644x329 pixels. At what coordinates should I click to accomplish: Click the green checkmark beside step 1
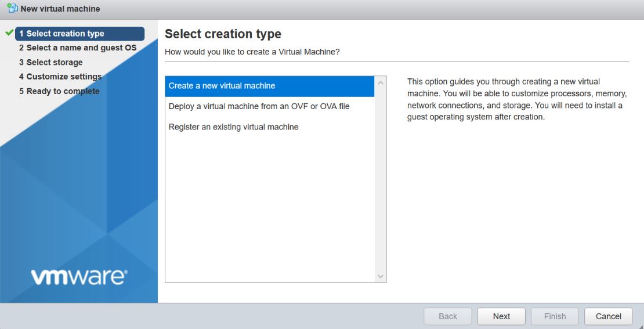point(9,33)
